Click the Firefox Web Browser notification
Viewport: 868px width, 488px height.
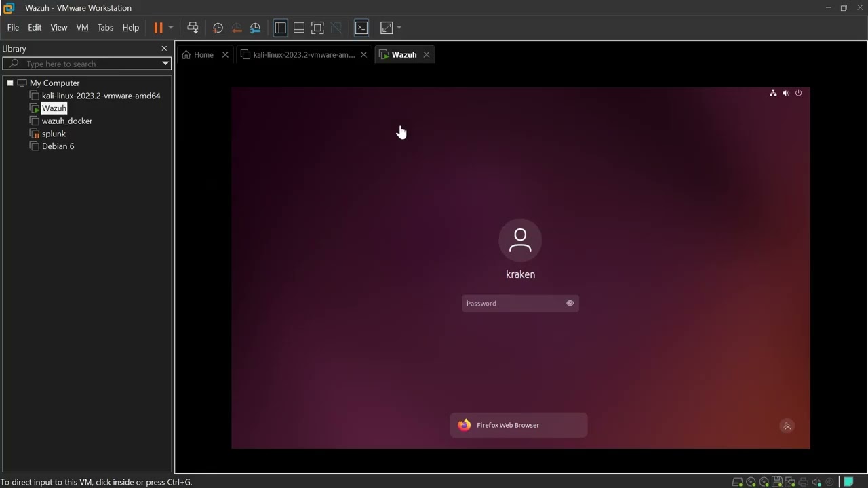(519, 425)
